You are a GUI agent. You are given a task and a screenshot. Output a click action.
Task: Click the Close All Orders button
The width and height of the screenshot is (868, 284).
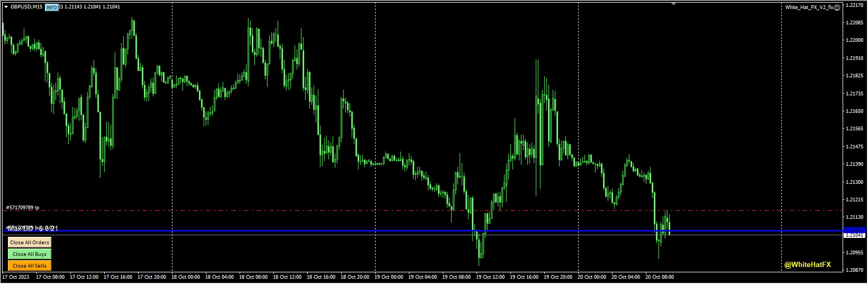point(30,243)
